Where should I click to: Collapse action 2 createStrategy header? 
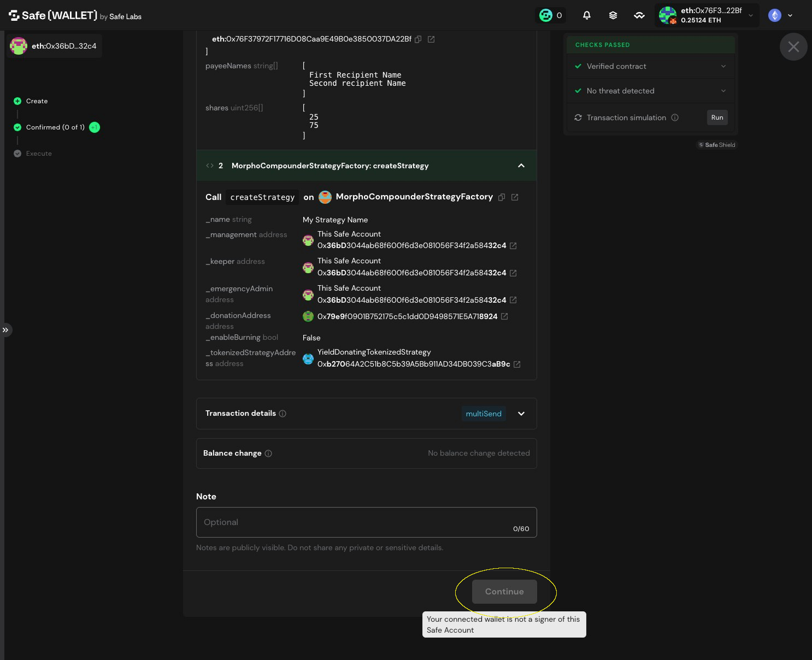(x=367, y=166)
